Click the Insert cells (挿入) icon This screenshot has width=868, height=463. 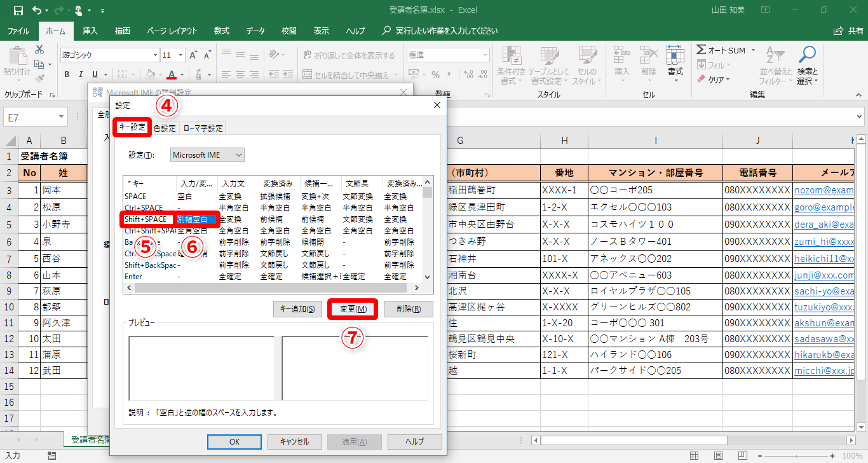pos(621,55)
